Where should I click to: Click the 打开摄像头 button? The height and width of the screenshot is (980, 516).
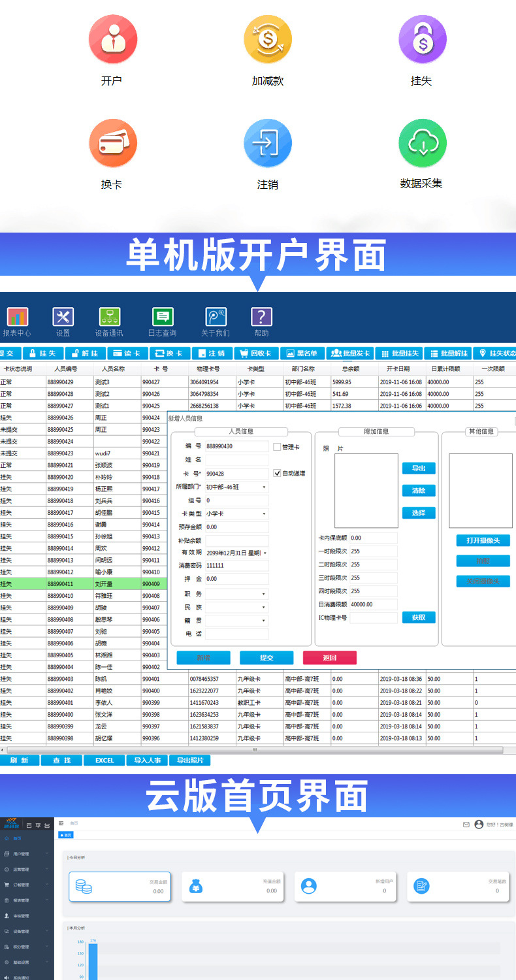click(x=483, y=540)
